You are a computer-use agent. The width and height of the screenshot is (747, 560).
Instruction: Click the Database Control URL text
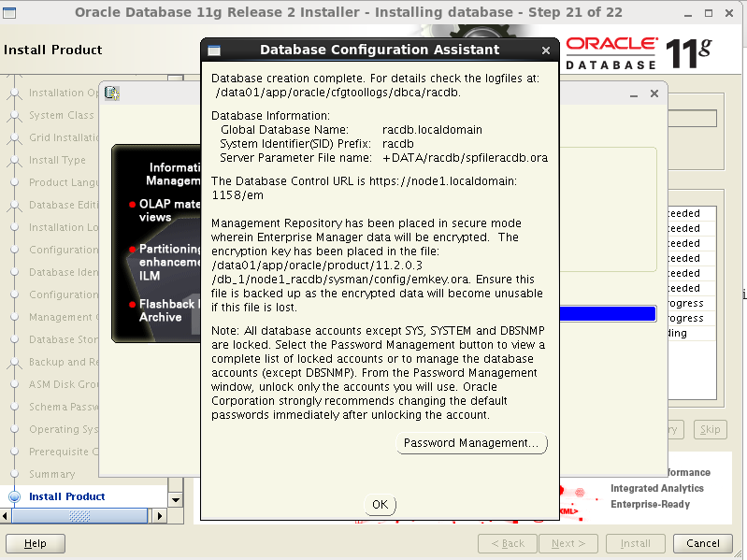tap(365, 188)
